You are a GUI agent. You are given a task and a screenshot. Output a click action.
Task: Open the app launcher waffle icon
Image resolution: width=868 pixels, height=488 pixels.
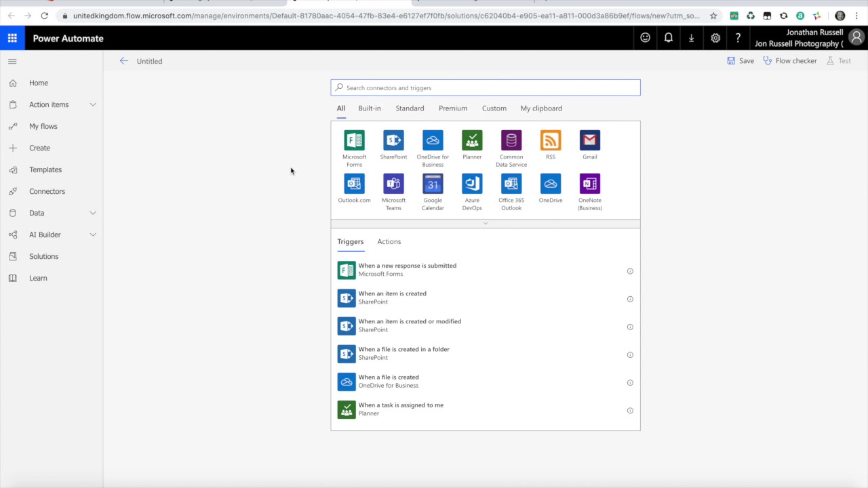coord(12,38)
